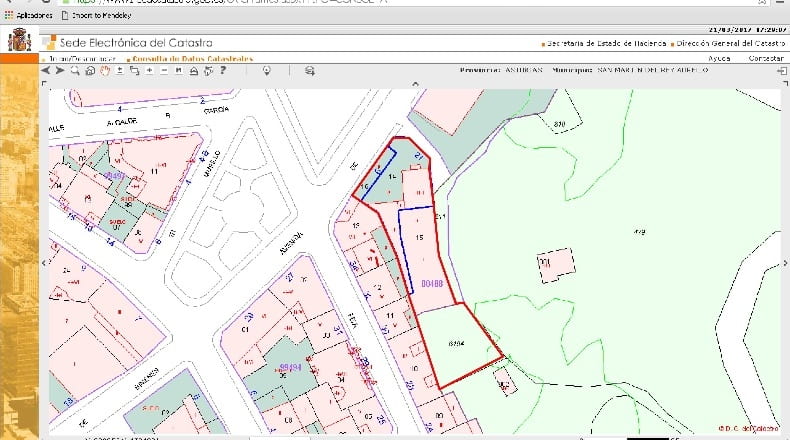Click the Ayuda link

719,58
